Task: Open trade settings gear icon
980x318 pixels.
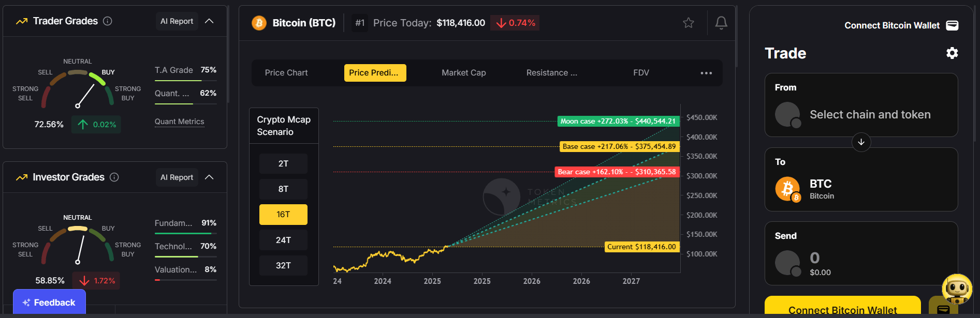Action: (952, 53)
